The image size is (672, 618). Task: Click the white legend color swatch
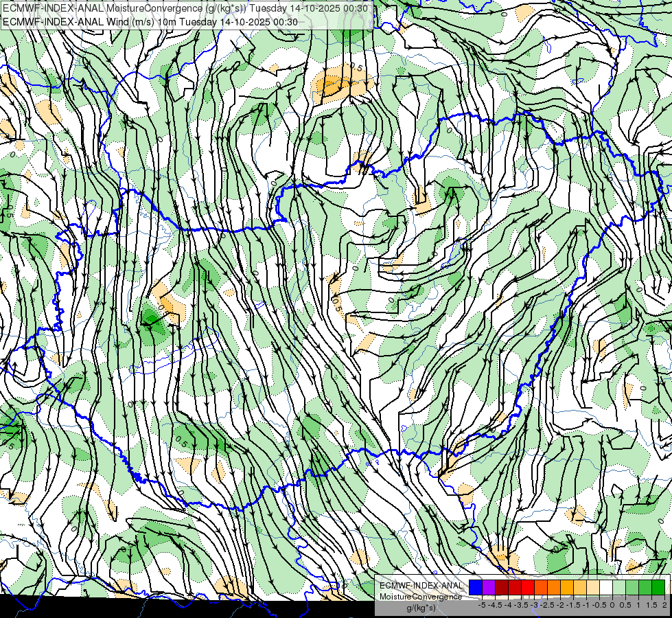[606, 587]
